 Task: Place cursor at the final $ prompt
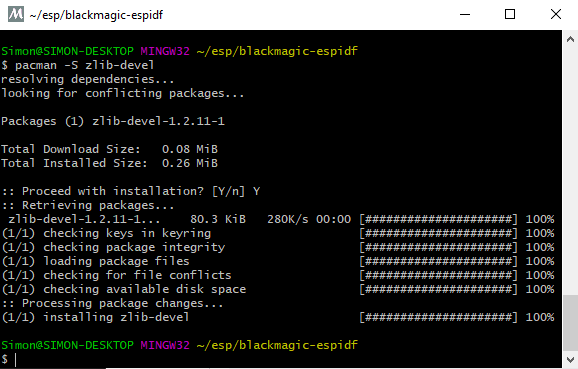point(16,359)
